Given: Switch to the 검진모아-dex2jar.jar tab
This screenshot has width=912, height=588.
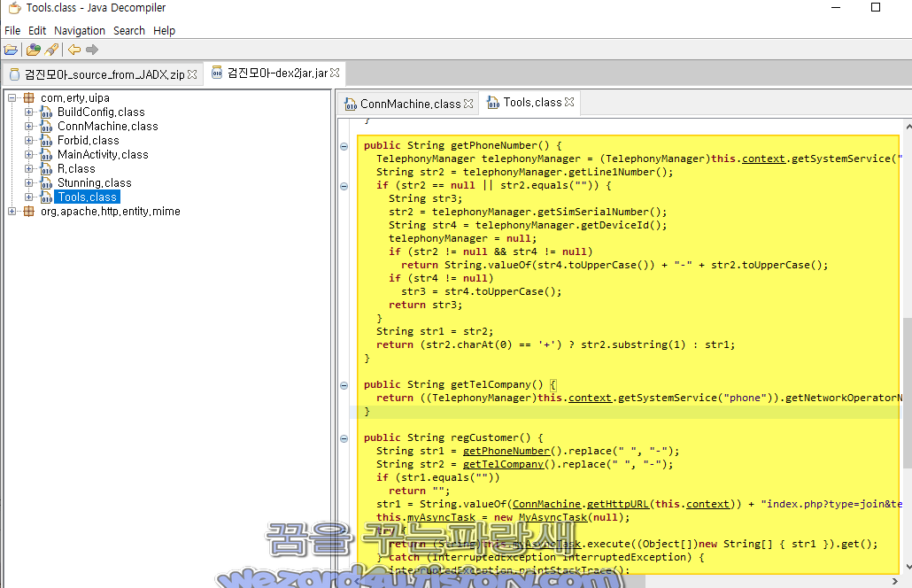Looking at the screenshot, I should click(275, 73).
